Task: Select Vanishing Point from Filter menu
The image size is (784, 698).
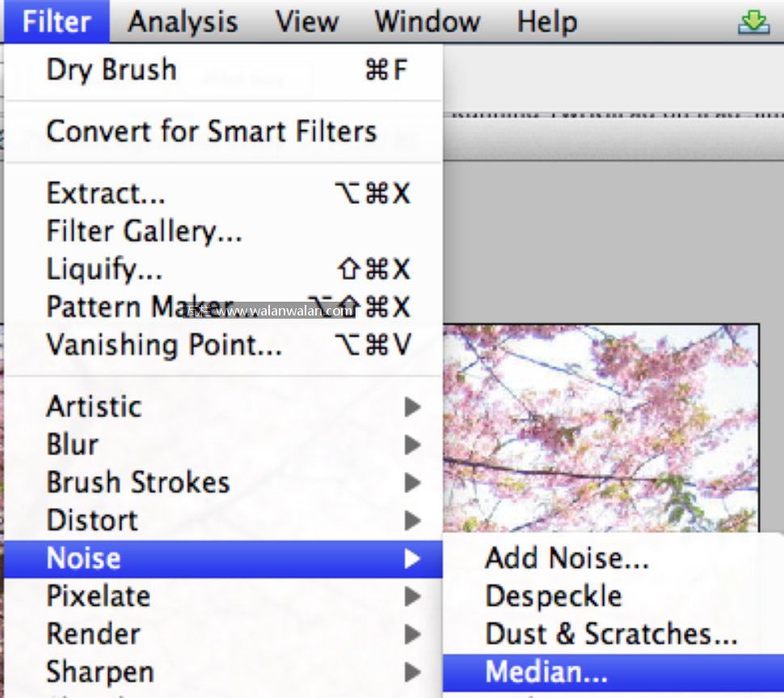Action: pos(164,345)
